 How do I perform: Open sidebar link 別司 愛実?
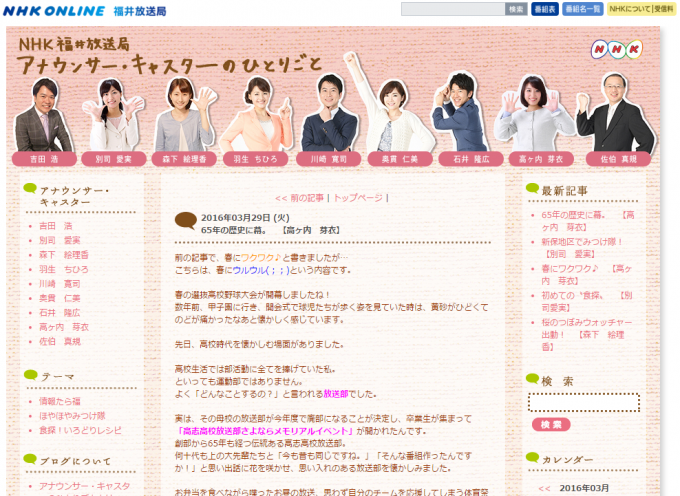click(60, 240)
